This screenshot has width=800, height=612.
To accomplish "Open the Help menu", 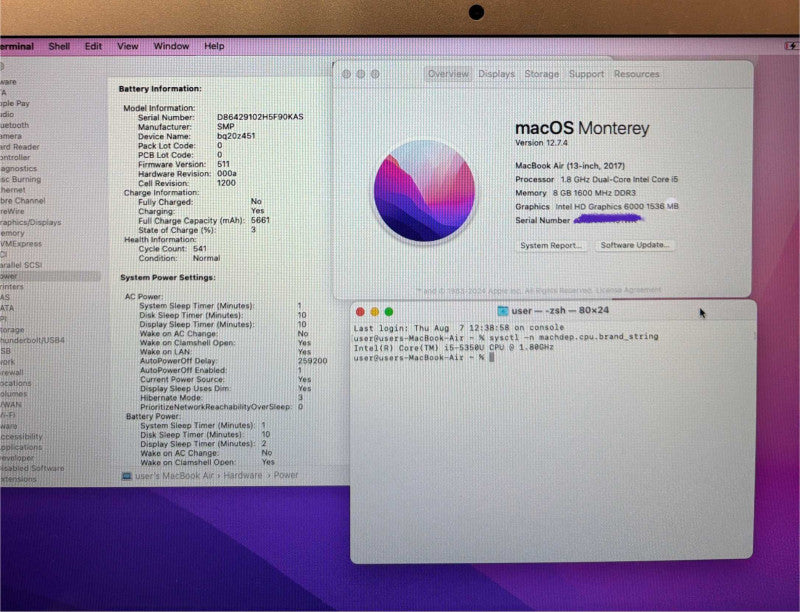I will pyautogui.click(x=214, y=46).
